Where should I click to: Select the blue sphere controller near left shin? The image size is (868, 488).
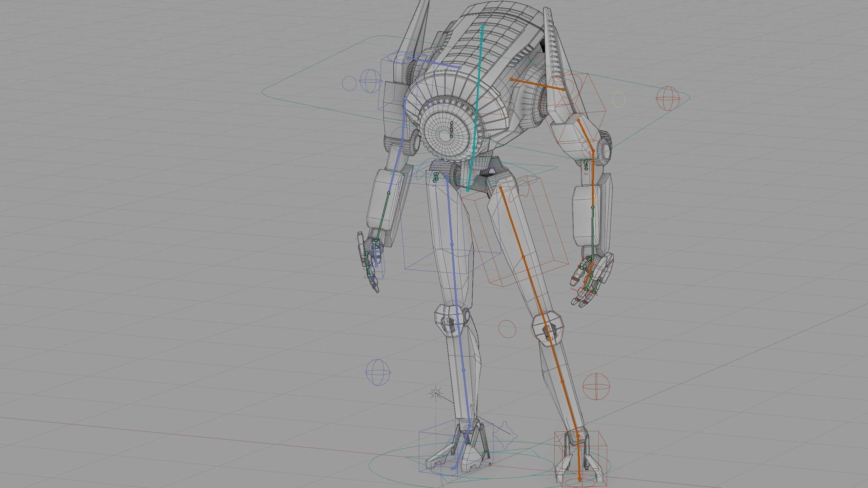(x=378, y=372)
